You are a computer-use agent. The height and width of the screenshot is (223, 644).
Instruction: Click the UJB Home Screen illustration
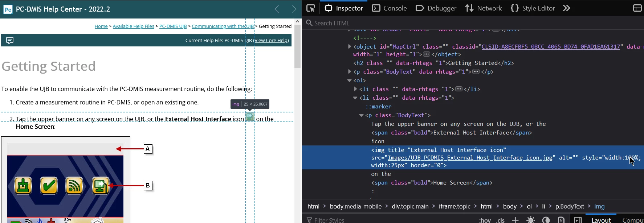(66, 180)
